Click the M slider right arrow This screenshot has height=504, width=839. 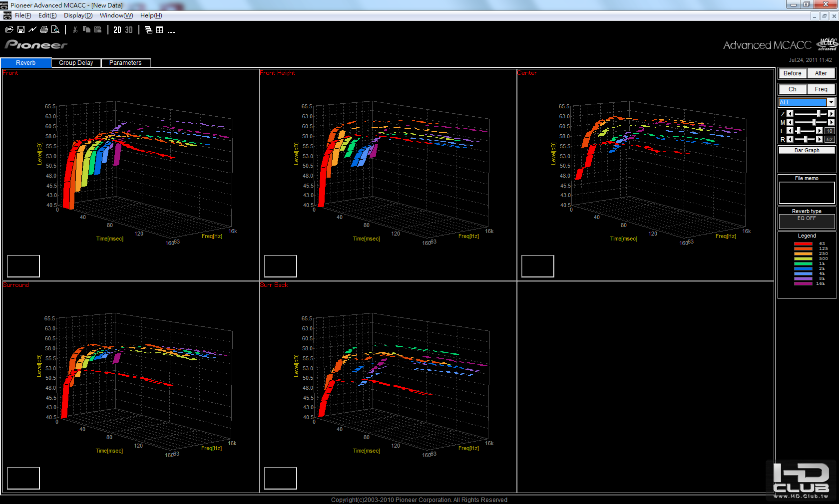tap(831, 122)
